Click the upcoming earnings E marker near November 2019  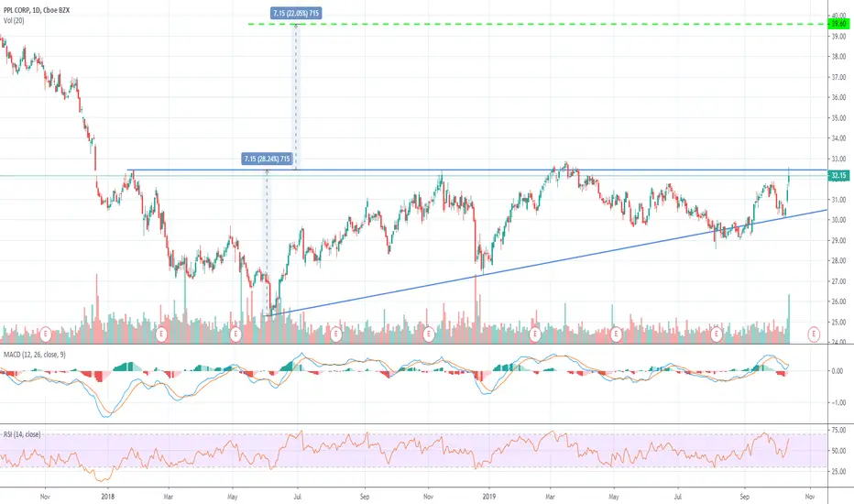(814, 334)
